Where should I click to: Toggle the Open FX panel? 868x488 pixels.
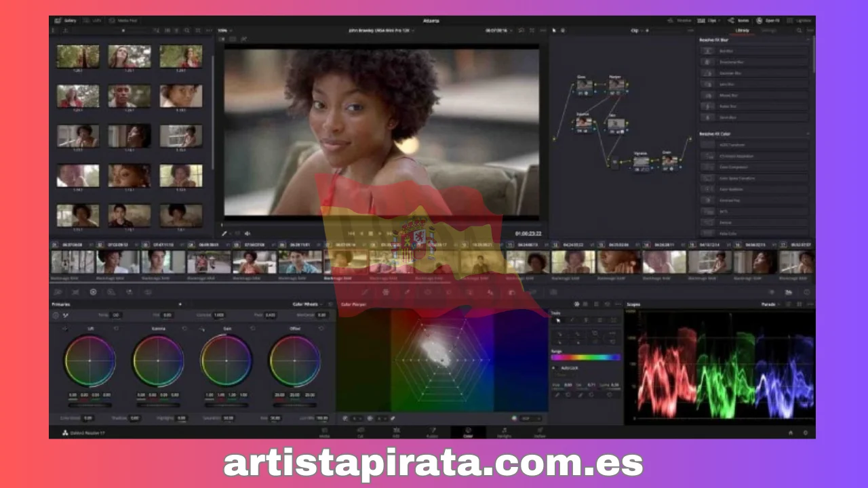(x=768, y=20)
